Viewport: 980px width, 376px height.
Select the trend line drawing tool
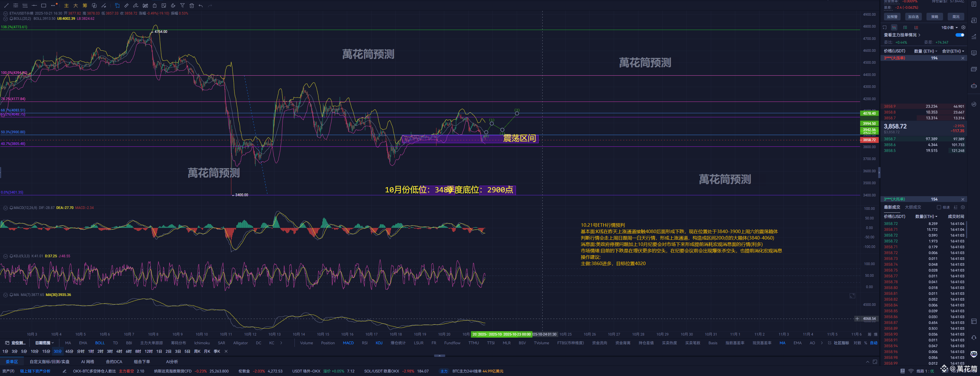point(6,5)
